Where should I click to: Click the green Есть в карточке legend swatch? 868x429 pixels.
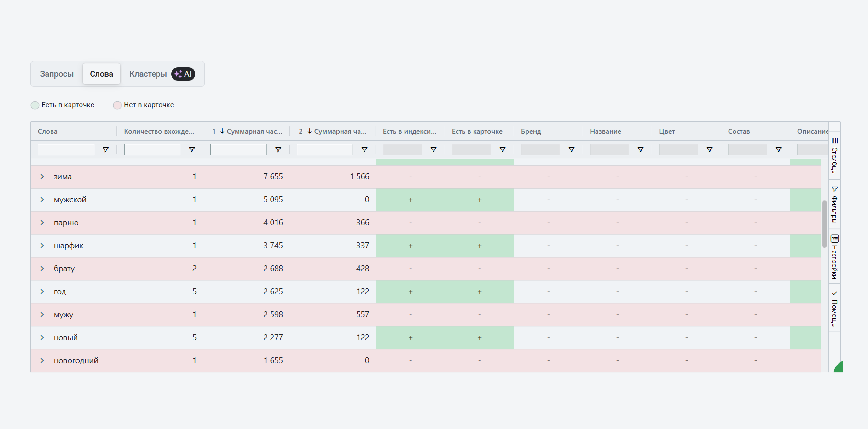pyautogui.click(x=35, y=105)
